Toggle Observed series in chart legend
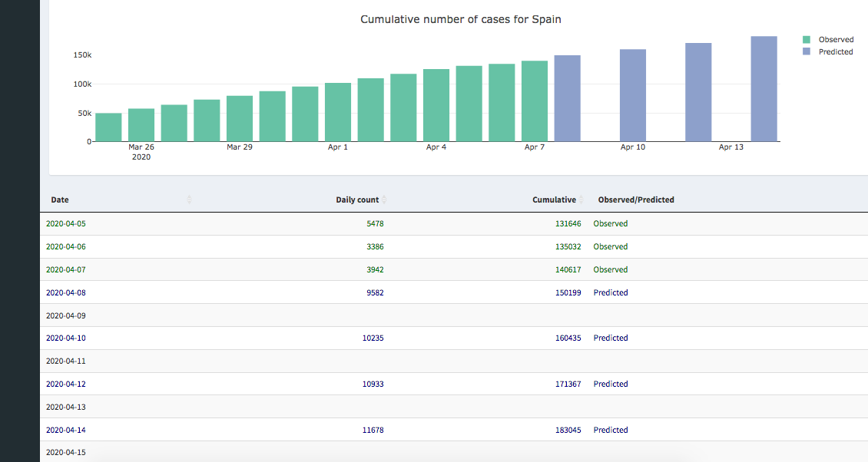 pos(836,39)
